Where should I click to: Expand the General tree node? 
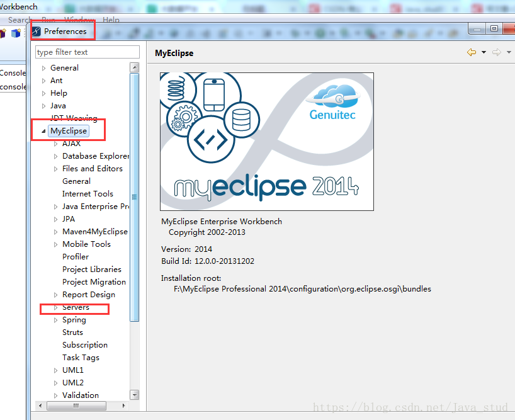click(x=43, y=68)
